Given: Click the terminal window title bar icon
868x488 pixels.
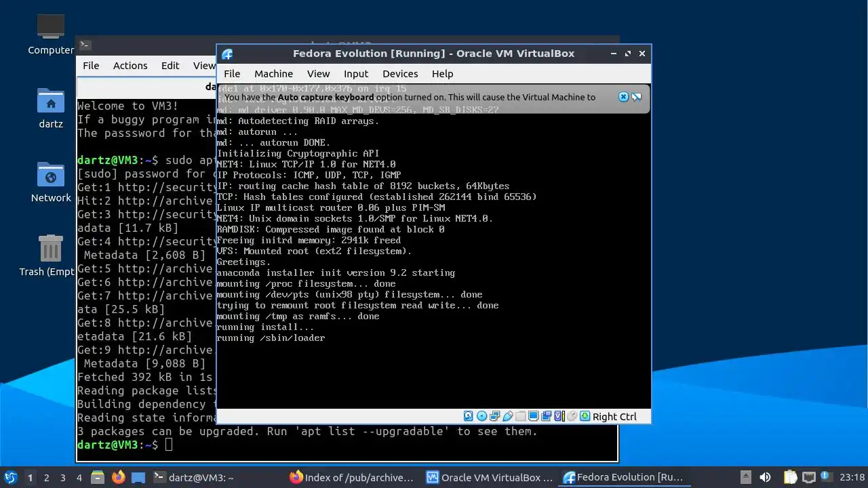Looking at the screenshot, I should (x=85, y=45).
